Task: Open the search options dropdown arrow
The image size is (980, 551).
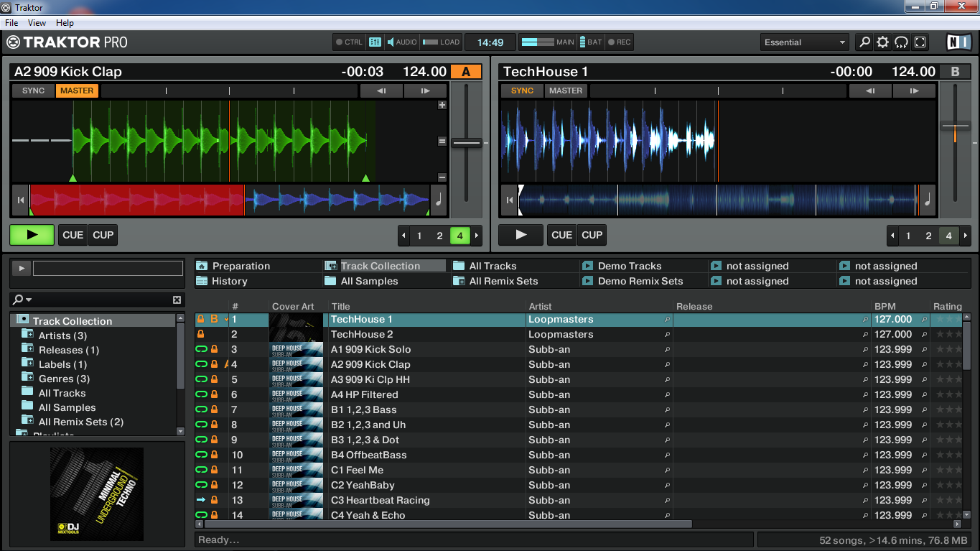Action: (29, 300)
